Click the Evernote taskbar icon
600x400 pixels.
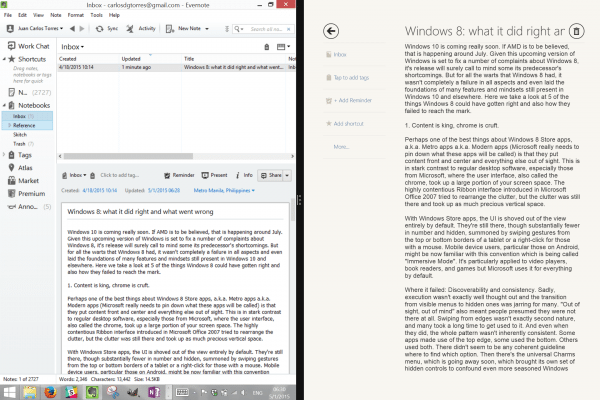tap(92, 392)
